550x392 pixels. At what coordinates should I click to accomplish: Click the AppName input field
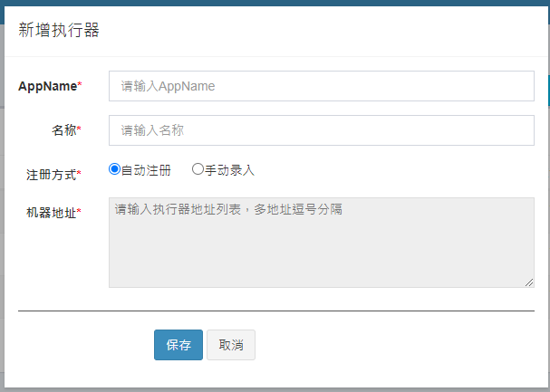pyautogui.click(x=321, y=86)
